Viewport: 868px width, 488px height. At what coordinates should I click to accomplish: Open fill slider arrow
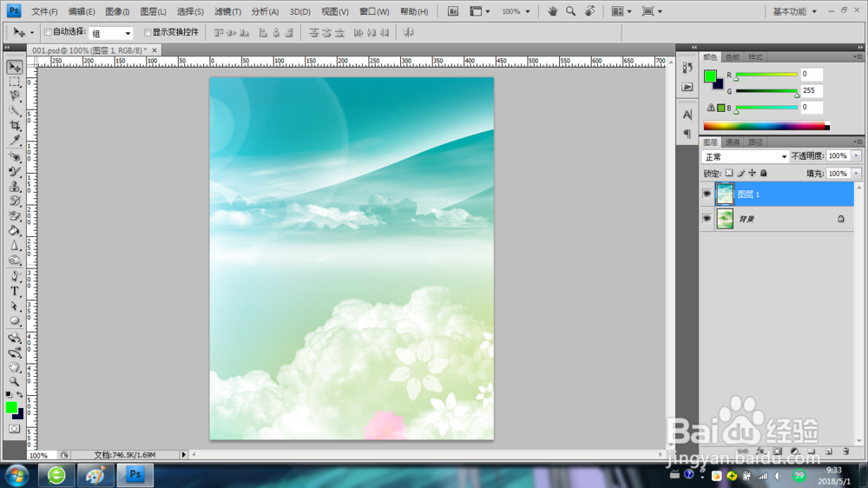856,174
